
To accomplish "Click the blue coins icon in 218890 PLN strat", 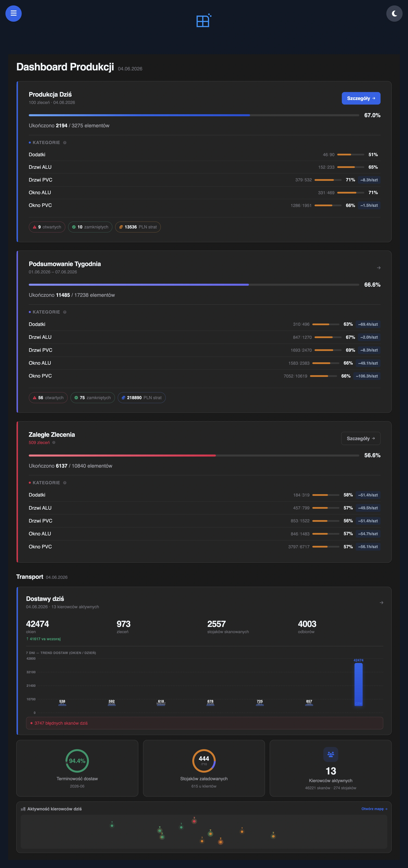I will click(x=123, y=398).
